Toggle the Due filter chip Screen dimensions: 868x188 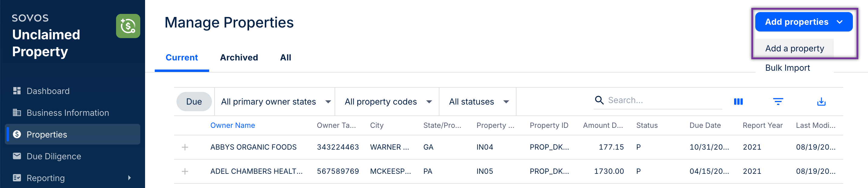pyautogui.click(x=194, y=102)
